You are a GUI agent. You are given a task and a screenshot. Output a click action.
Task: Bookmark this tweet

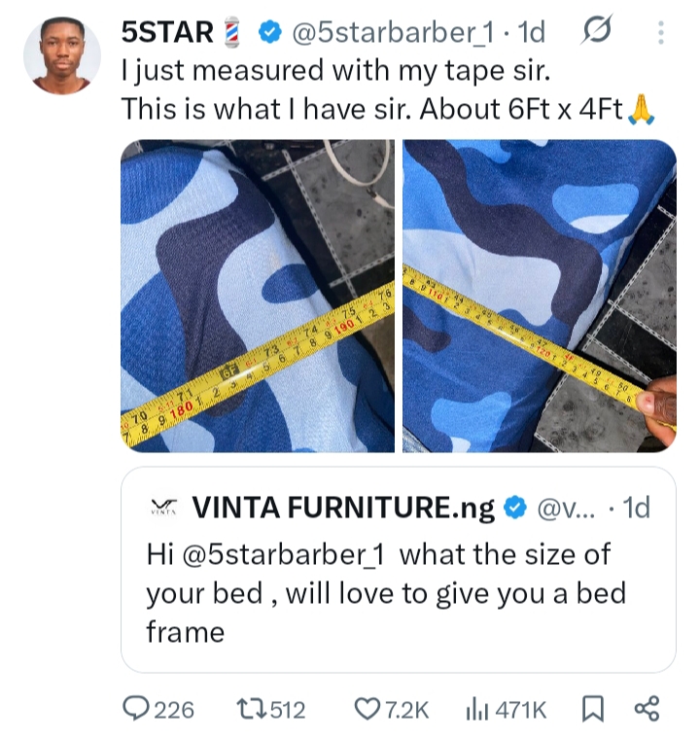click(x=590, y=710)
